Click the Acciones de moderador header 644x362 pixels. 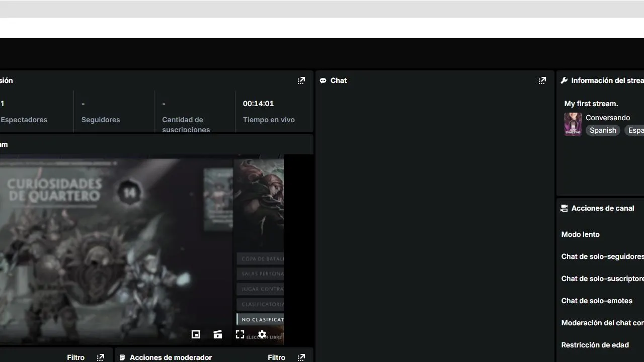tap(171, 357)
